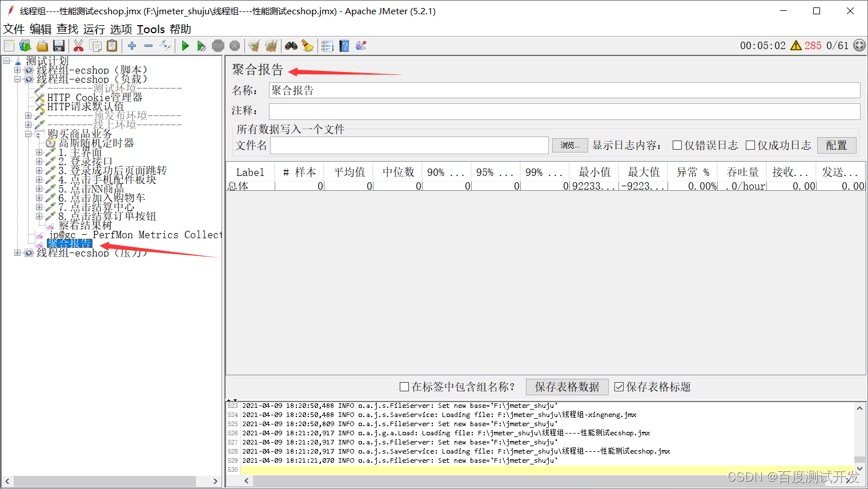The image size is (868, 489).
Task: Uncheck the 保存表格标题 checkbox
Action: point(619,387)
